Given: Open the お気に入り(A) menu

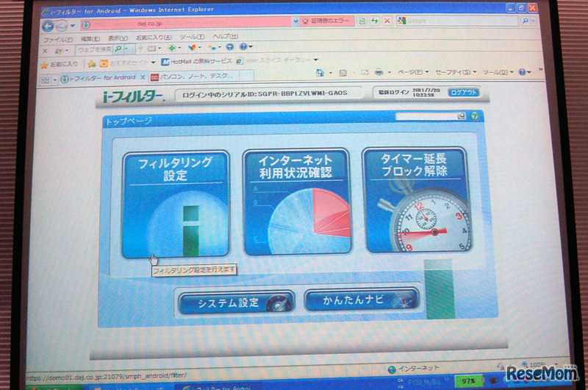Looking at the screenshot, I should pyautogui.click(x=154, y=38).
